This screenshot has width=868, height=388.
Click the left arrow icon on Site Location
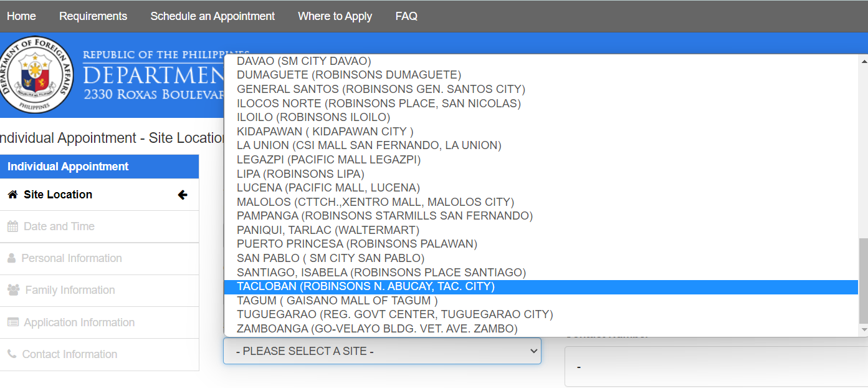(x=183, y=195)
